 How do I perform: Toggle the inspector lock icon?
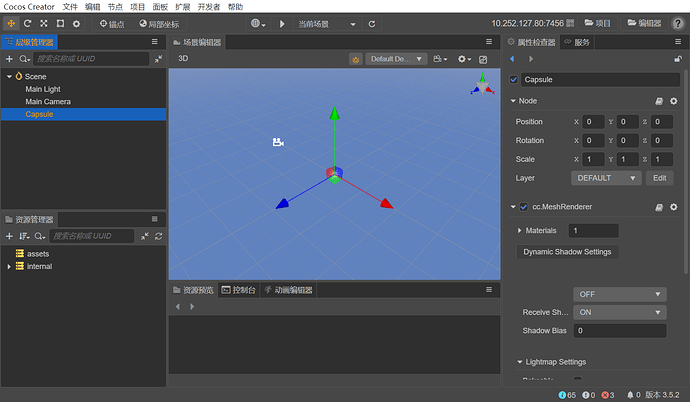pos(678,58)
